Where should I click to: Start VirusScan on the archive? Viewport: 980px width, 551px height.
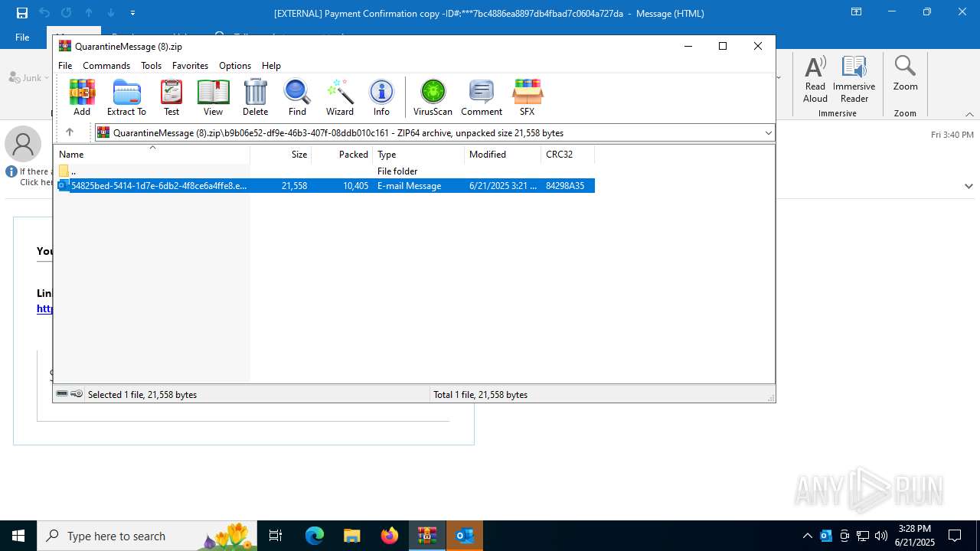coord(433,97)
